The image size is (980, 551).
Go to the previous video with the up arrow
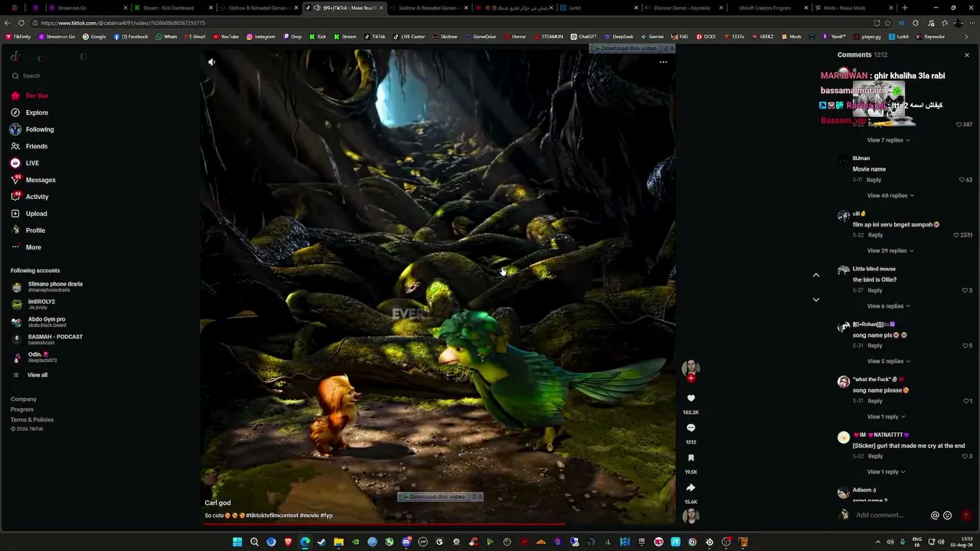[816, 275]
